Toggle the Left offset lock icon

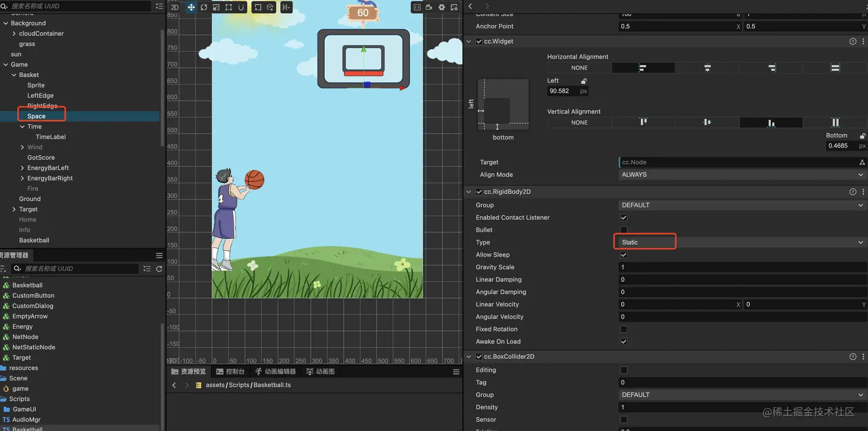584,81
